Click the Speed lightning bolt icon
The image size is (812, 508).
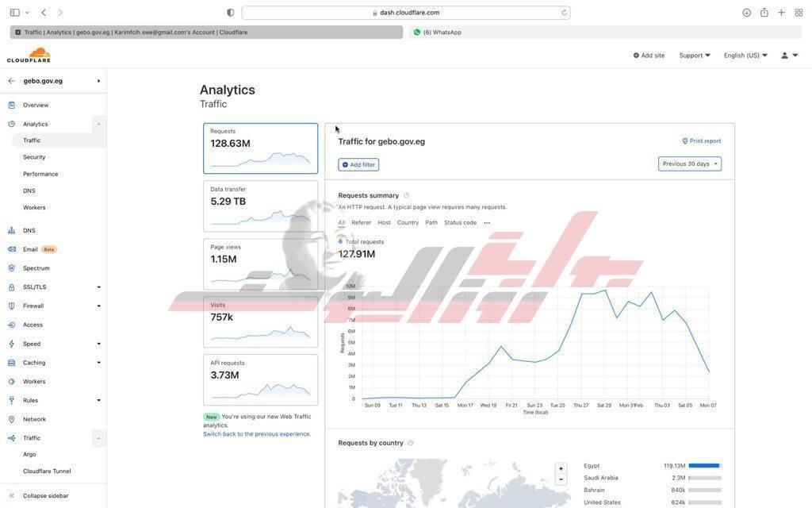click(11, 344)
